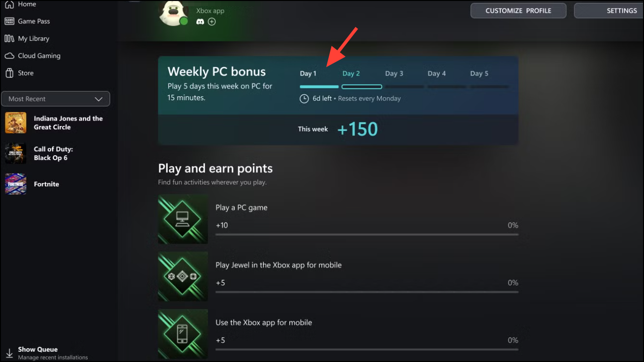The image size is (644, 362).
Task: Click the Play a PC game activity icon
Action: point(183,219)
